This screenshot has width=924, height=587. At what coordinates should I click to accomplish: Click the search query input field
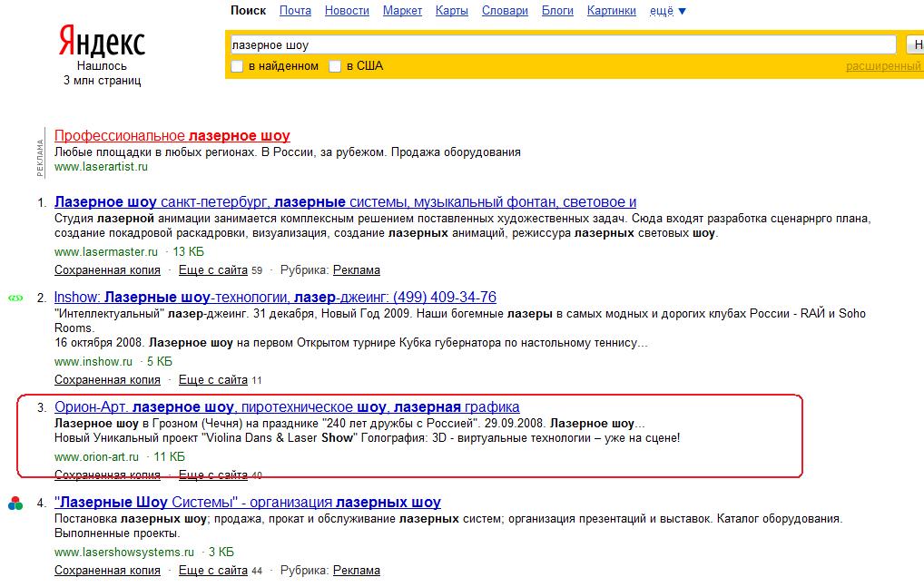563,44
